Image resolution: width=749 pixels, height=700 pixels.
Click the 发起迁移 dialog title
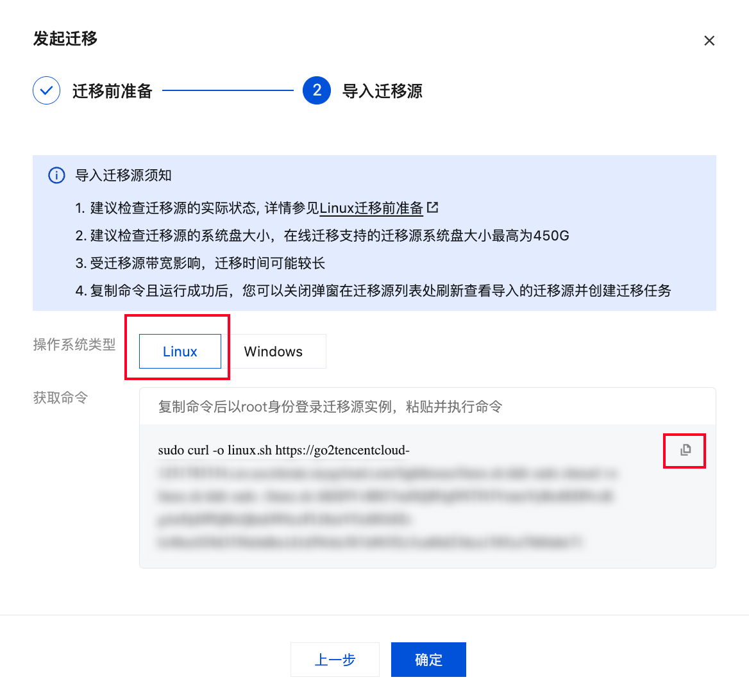65,38
